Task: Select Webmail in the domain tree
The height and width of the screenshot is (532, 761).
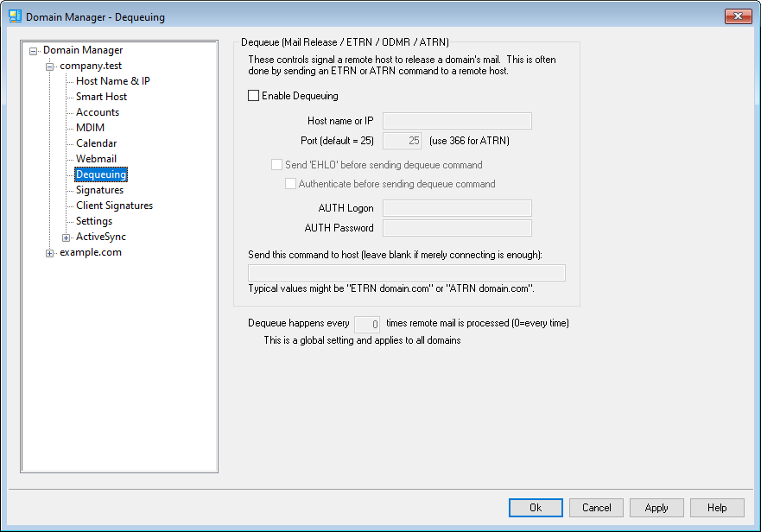Action: (x=96, y=159)
